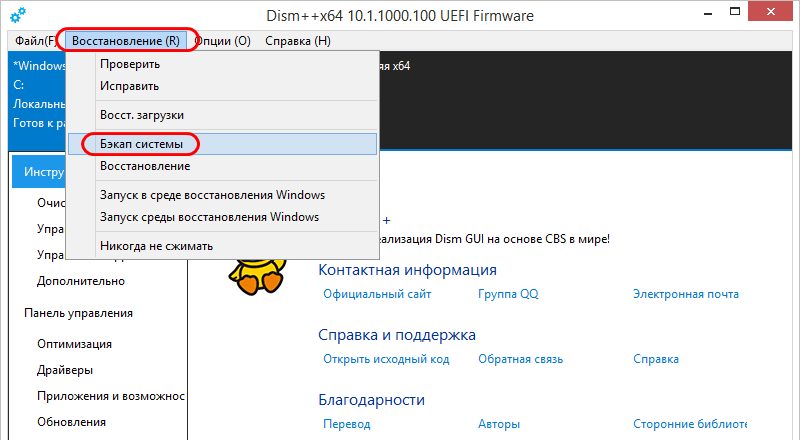Open Обновления in the sidebar
The width and height of the screenshot is (800, 440).
(x=71, y=422)
